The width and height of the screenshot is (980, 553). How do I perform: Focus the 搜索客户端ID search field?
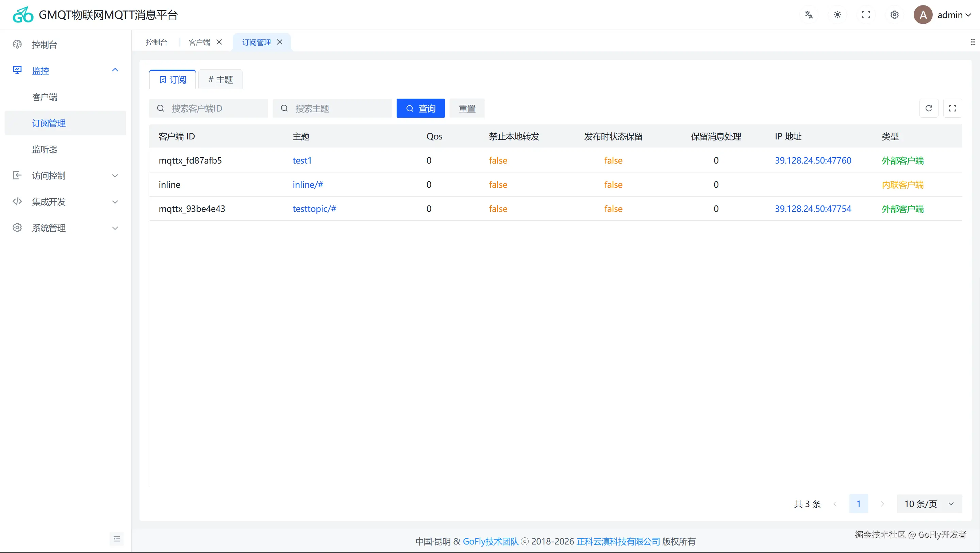click(x=209, y=108)
